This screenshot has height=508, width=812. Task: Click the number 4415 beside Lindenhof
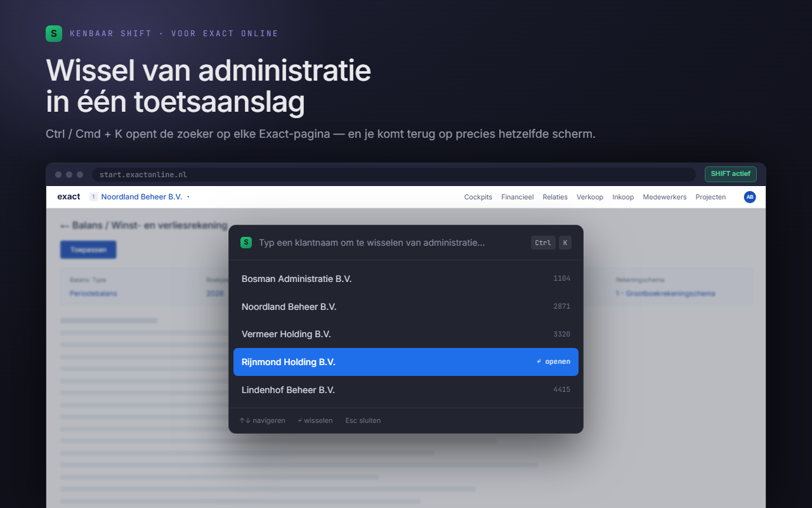pos(562,390)
